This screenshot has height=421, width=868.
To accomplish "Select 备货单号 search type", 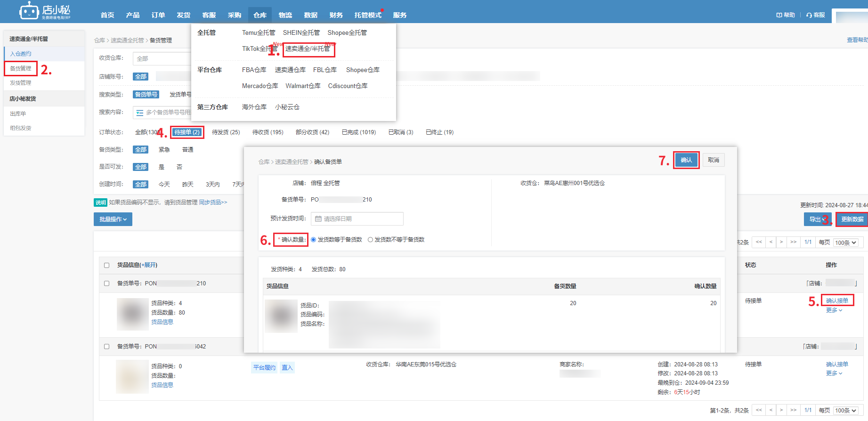I will 146,95.
